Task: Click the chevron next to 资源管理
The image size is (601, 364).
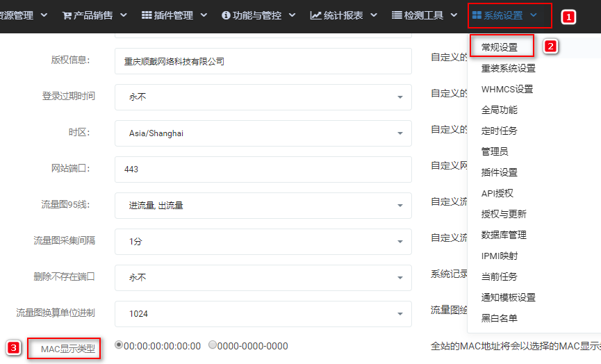Action: (44, 15)
